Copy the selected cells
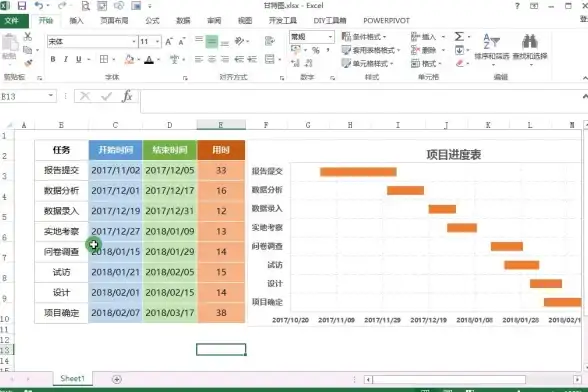 [x=27, y=50]
